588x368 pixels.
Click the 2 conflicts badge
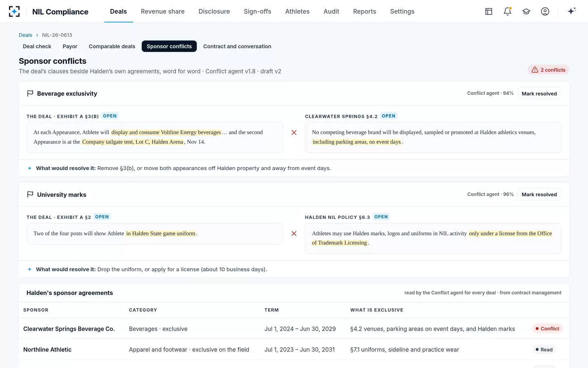pyautogui.click(x=548, y=70)
